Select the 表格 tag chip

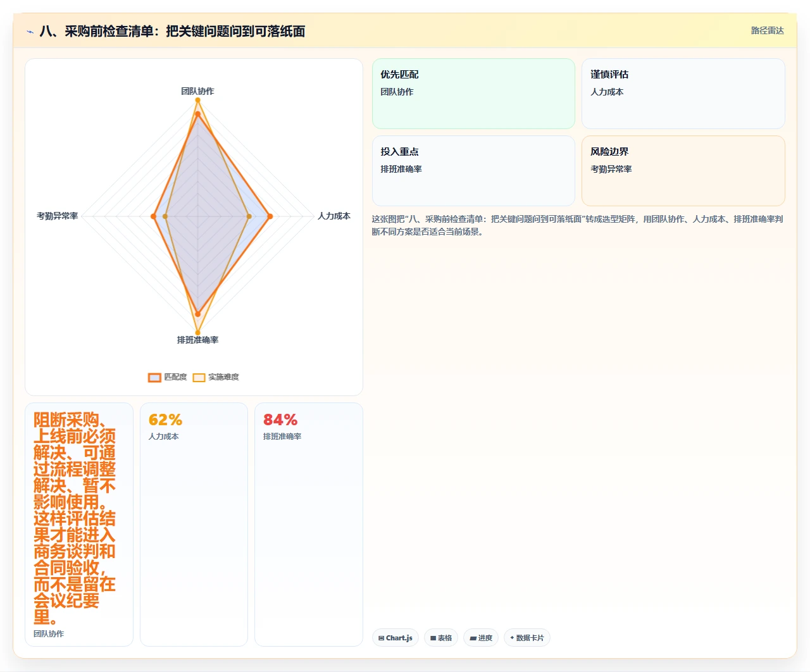441,638
